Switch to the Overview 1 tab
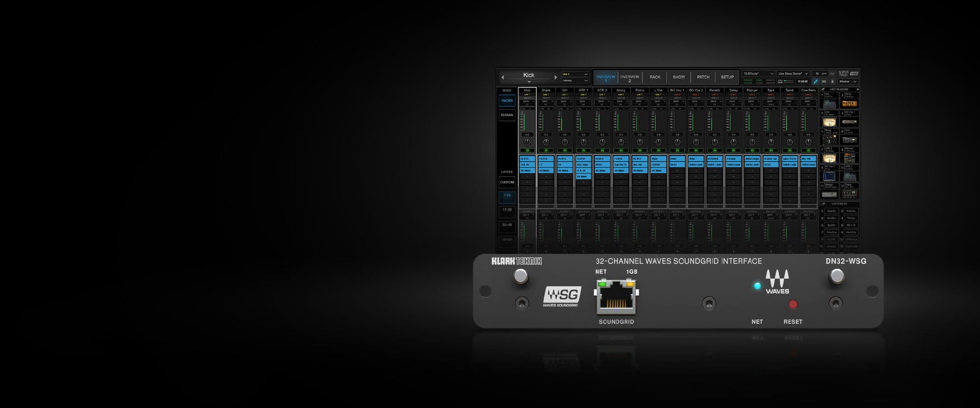 [605, 77]
